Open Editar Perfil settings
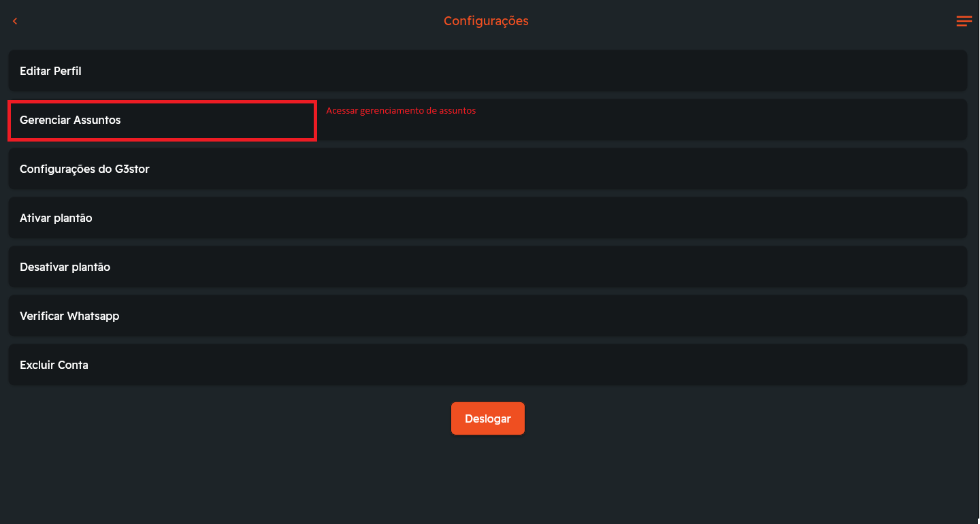Image resolution: width=980 pixels, height=524 pixels. click(x=487, y=71)
